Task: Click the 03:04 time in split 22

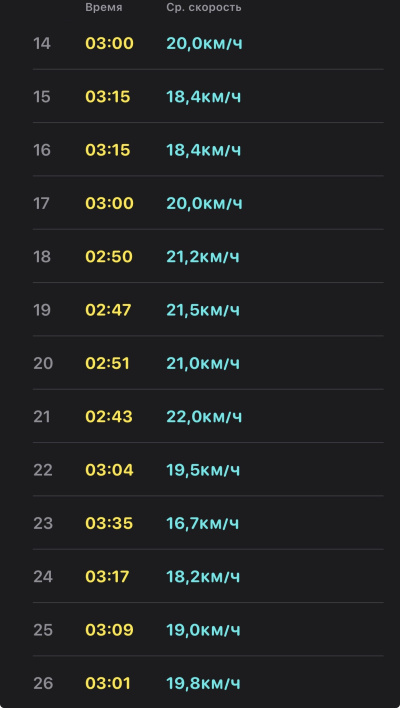Action: (x=109, y=470)
